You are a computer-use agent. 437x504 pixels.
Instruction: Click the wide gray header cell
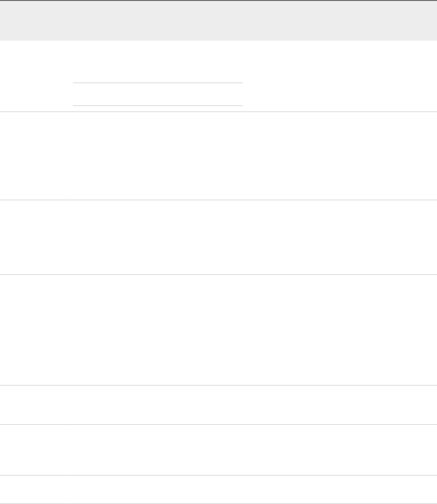pyautogui.click(x=253, y=21)
